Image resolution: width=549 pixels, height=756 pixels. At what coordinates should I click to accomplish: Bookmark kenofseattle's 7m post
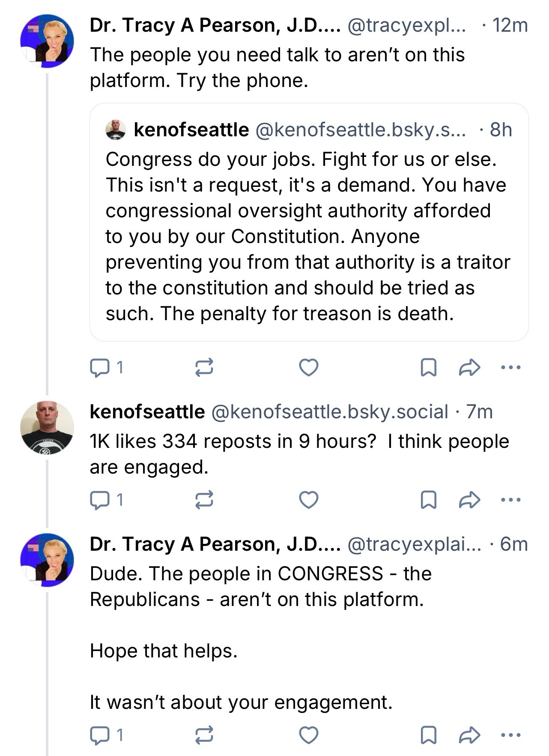(429, 500)
